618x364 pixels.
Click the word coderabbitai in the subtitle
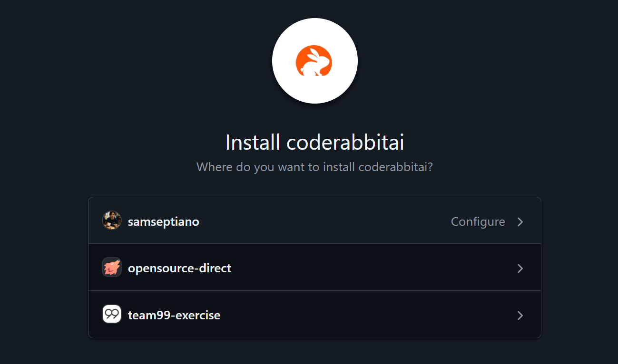point(392,167)
